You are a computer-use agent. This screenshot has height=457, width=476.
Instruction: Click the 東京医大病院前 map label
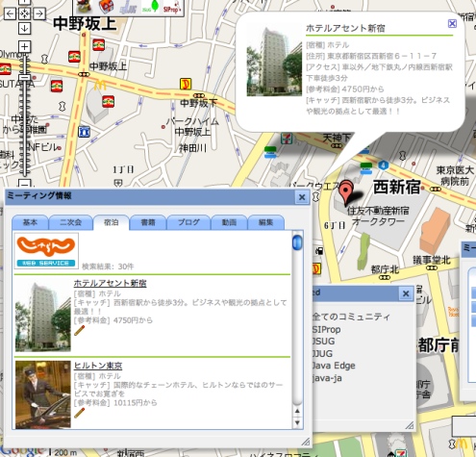pos(455,176)
